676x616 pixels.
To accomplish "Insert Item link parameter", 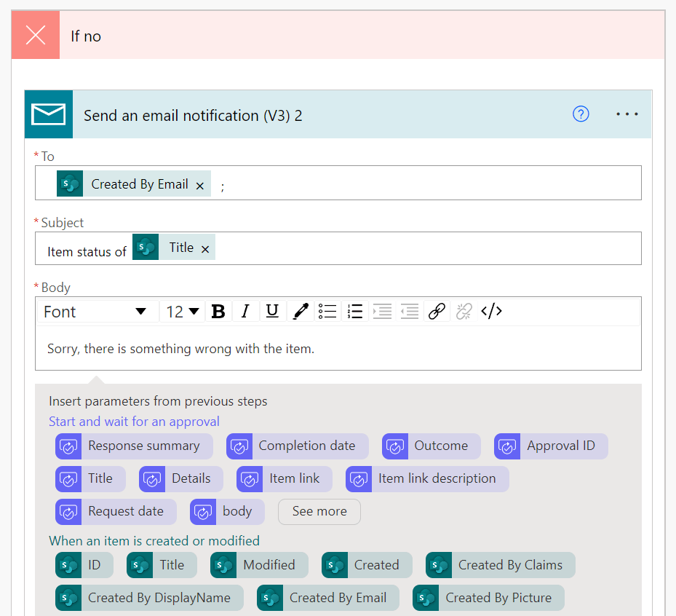I will [x=285, y=479].
